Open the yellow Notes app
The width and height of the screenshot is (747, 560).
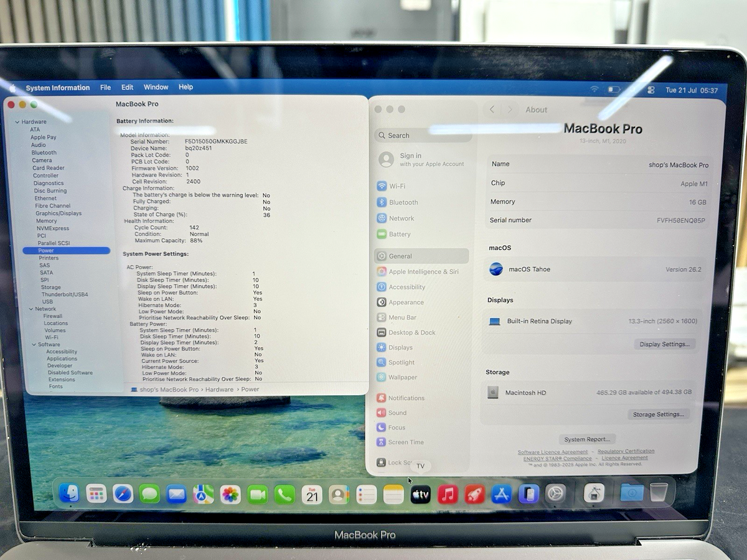pos(393,495)
